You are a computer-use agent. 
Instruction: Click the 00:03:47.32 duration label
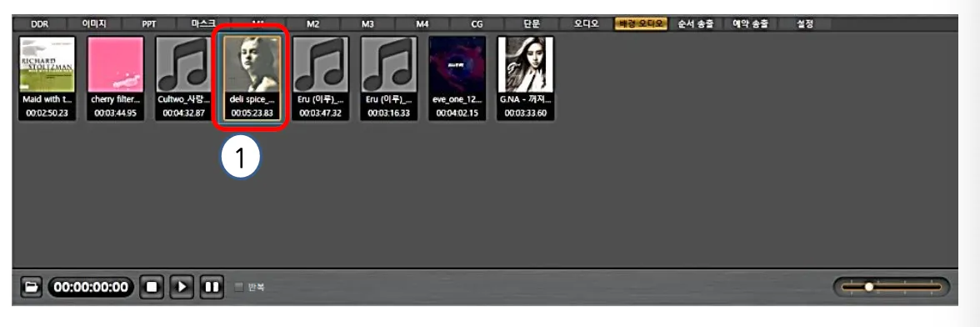pos(321,113)
